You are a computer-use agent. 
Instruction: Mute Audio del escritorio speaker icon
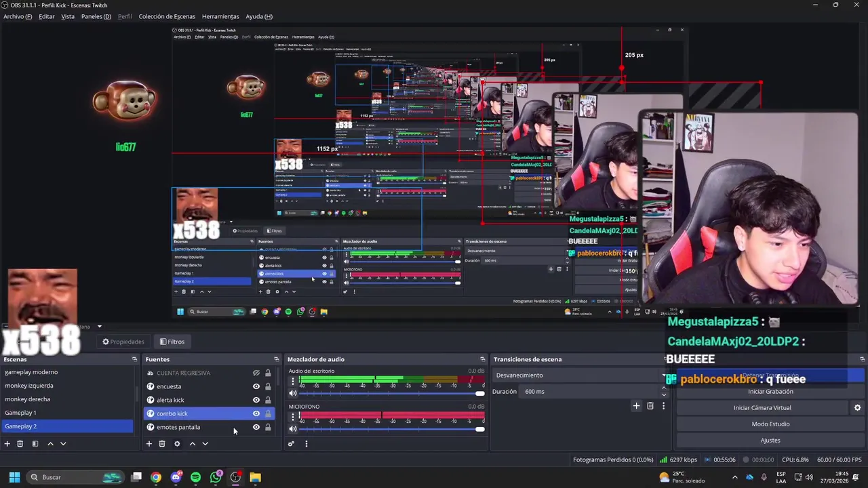click(x=293, y=393)
